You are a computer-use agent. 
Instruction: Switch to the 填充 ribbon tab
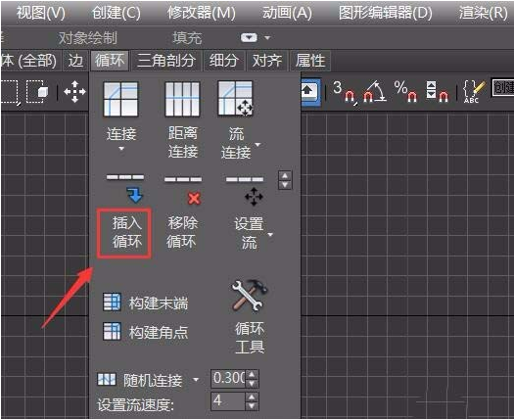click(x=187, y=38)
